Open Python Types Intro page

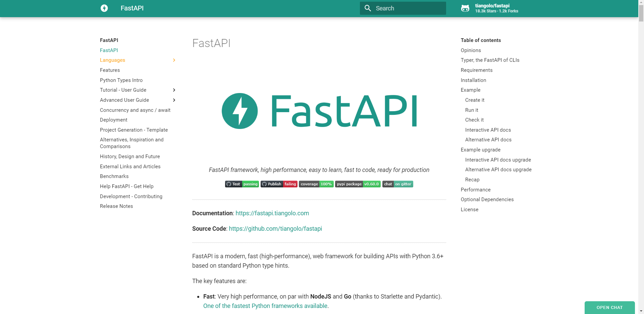tap(121, 80)
